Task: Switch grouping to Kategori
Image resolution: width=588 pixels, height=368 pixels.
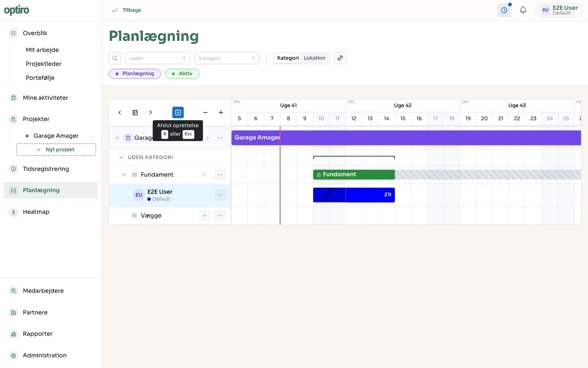Action: tap(288, 58)
